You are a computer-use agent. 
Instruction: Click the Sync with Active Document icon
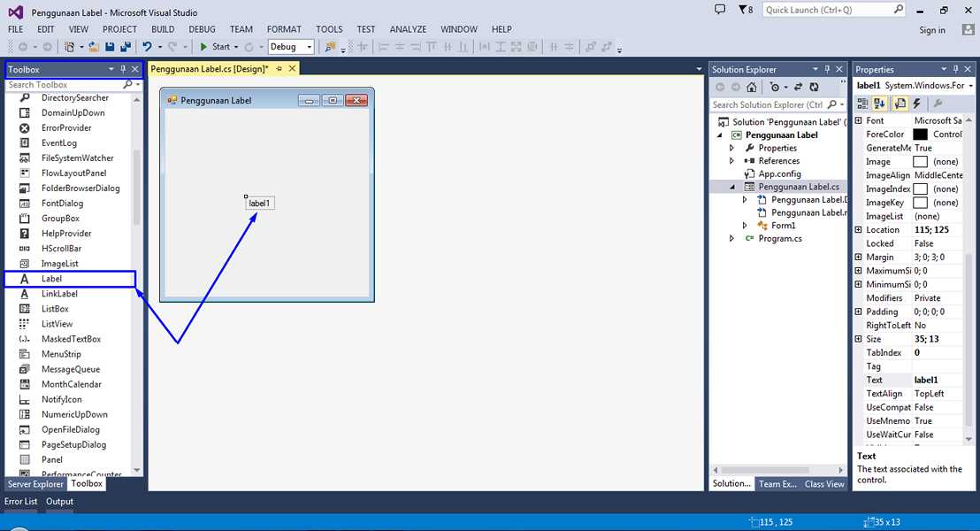coord(798,87)
